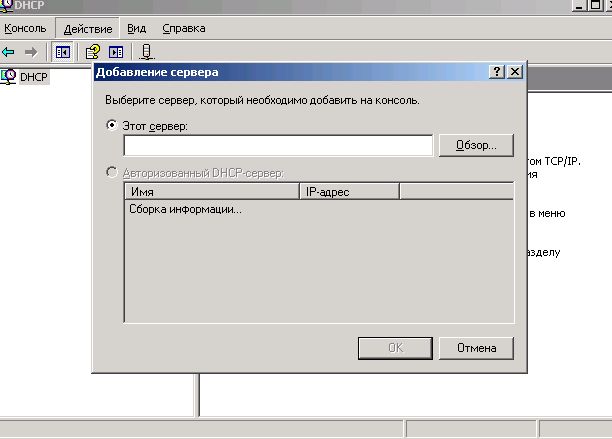Select the "Авторизованный DHCP-сервер" radio option

click(111, 173)
